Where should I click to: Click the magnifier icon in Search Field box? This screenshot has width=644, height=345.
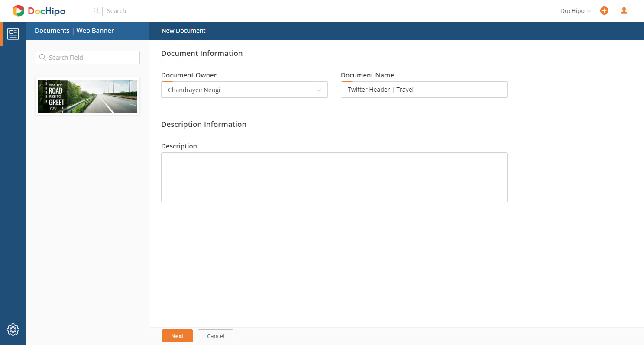[42, 58]
